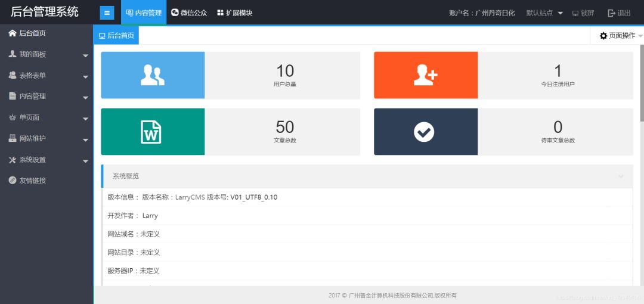Screen dimensions: 644x304
Task: Click the monitor icon in 后台首页 tab
Action: point(102,36)
